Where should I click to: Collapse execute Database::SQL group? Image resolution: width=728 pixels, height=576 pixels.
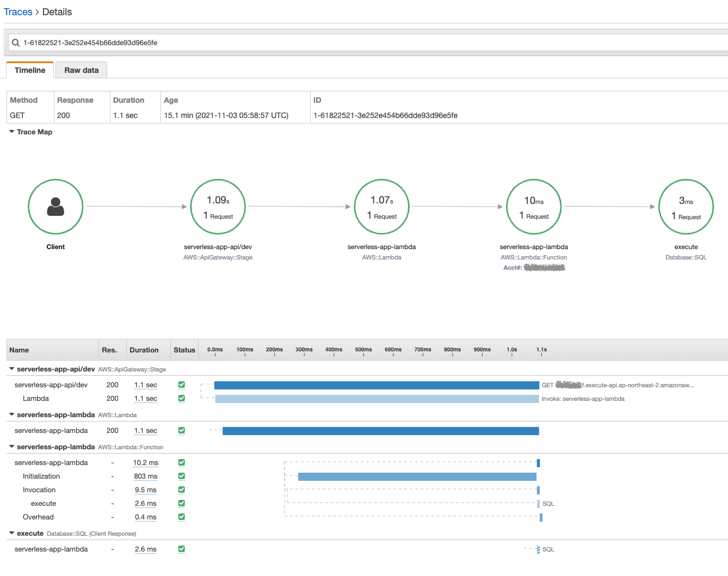point(12,533)
